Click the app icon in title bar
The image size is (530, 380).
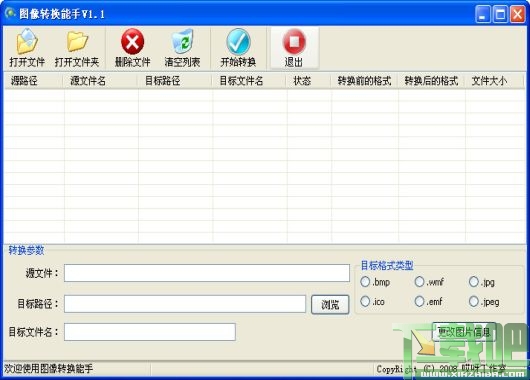[x=10, y=13]
